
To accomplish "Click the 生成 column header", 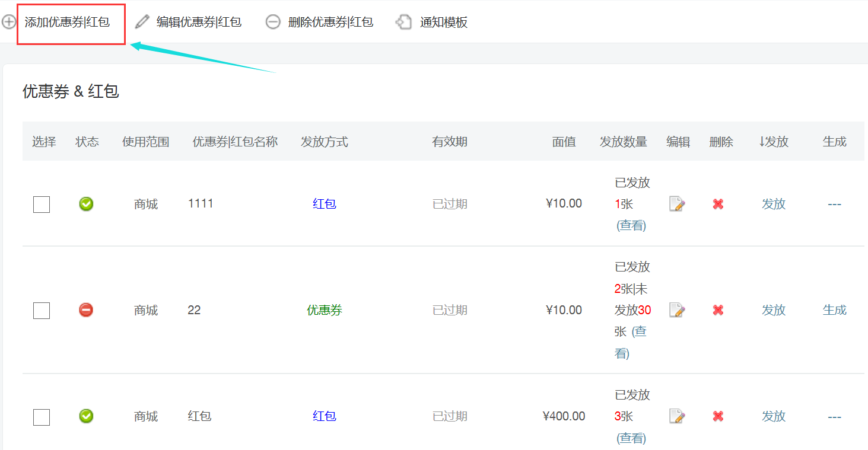I will coord(835,142).
